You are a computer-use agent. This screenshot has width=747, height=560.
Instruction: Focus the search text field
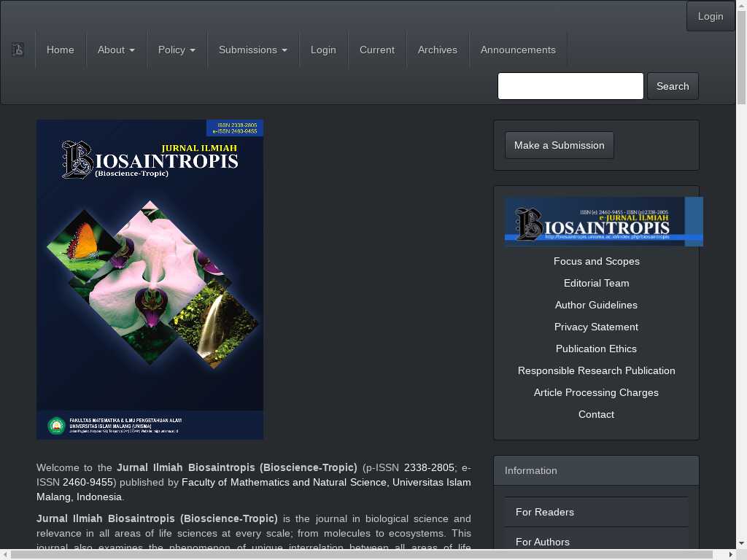[570, 86]
